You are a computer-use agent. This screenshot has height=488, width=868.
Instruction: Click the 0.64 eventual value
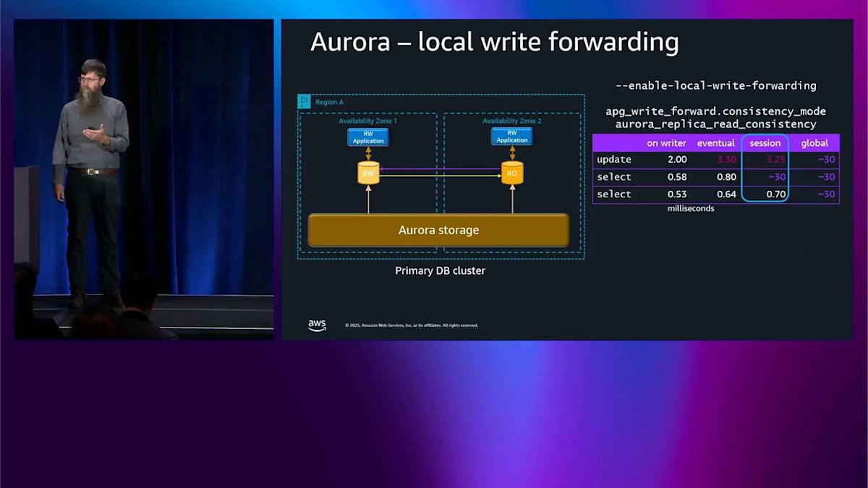[726, 194]
